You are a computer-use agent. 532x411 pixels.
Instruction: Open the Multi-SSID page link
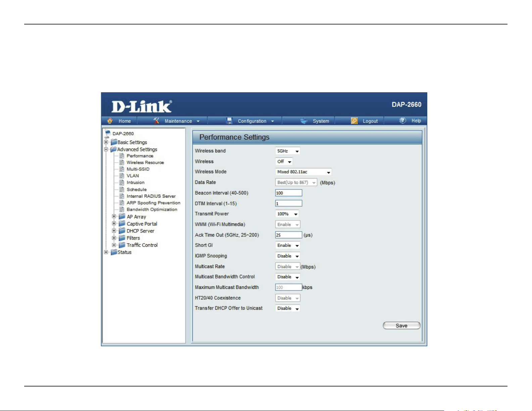[x=138, y=169]
